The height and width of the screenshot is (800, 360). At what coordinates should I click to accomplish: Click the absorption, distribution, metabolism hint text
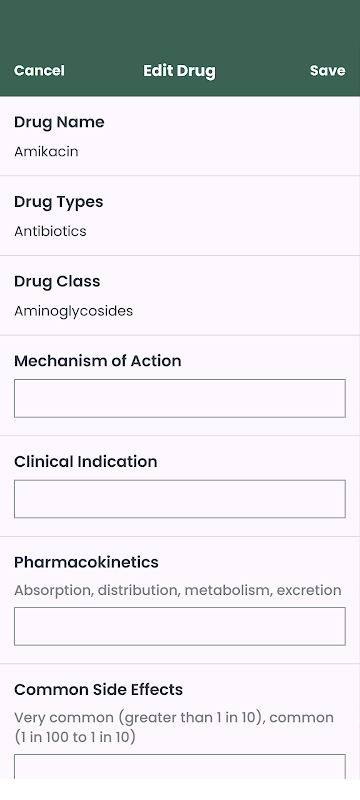pos(178,590)
